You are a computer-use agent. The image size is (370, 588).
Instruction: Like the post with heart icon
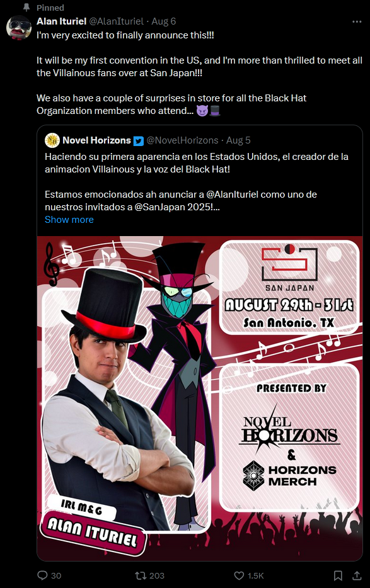(239, 575)
